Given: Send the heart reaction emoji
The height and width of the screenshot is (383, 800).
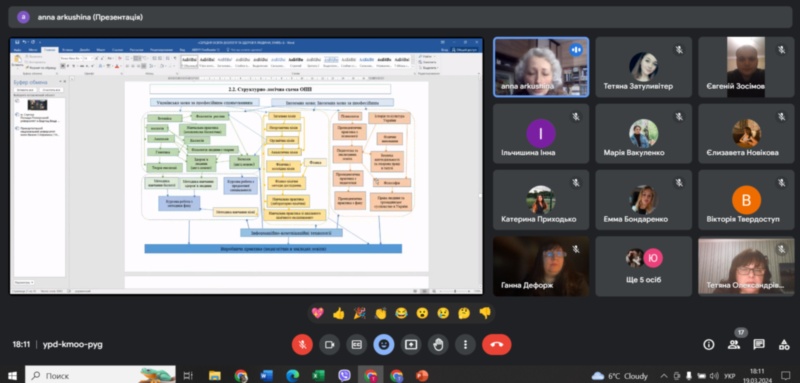Looking at the screenshot, I should tap(318, 313).
